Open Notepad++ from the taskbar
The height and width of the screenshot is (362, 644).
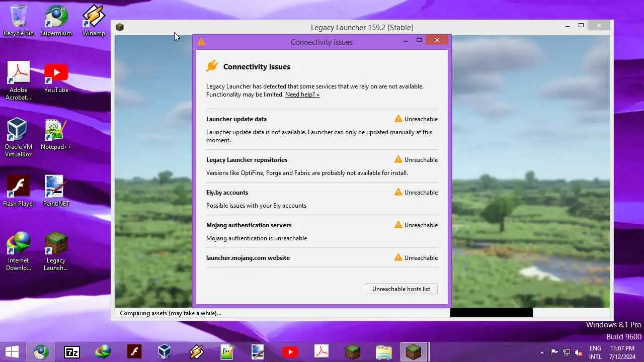227,351
